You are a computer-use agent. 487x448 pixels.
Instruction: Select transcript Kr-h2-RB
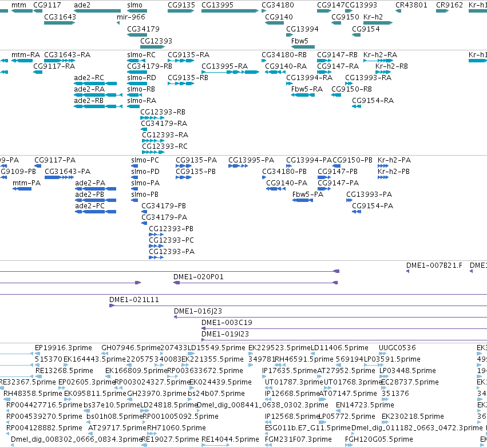point(383,72)
